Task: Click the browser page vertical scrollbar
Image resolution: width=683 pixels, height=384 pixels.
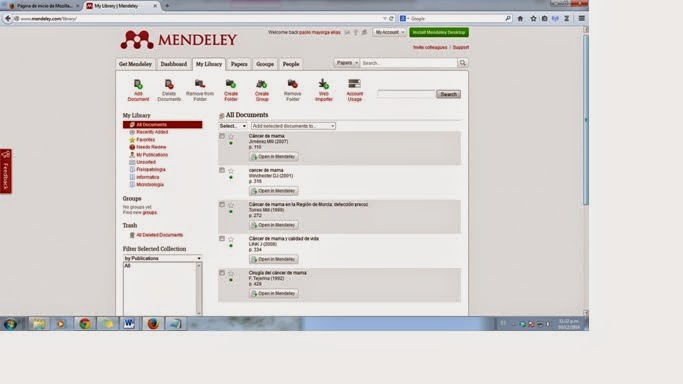Action: coord(586,120)
